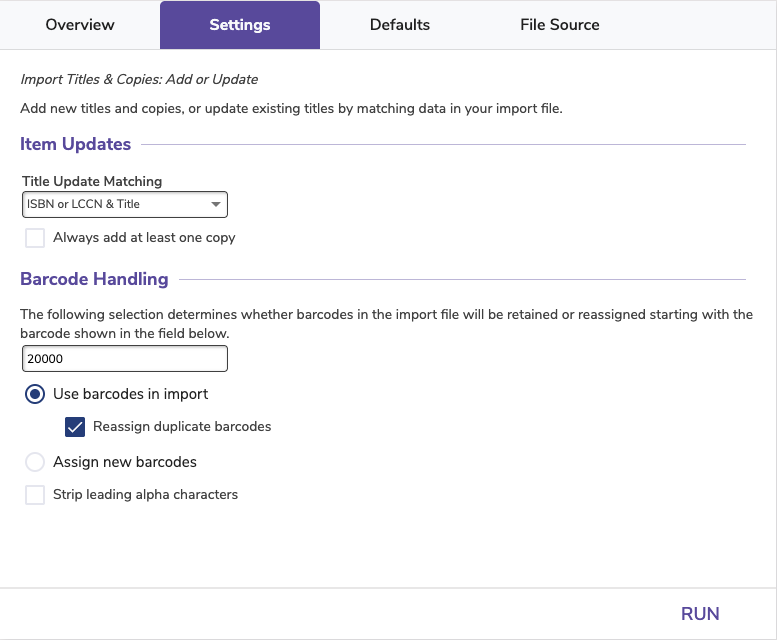
Task: Click the Barcode Handling section heading
Action: 94,279
